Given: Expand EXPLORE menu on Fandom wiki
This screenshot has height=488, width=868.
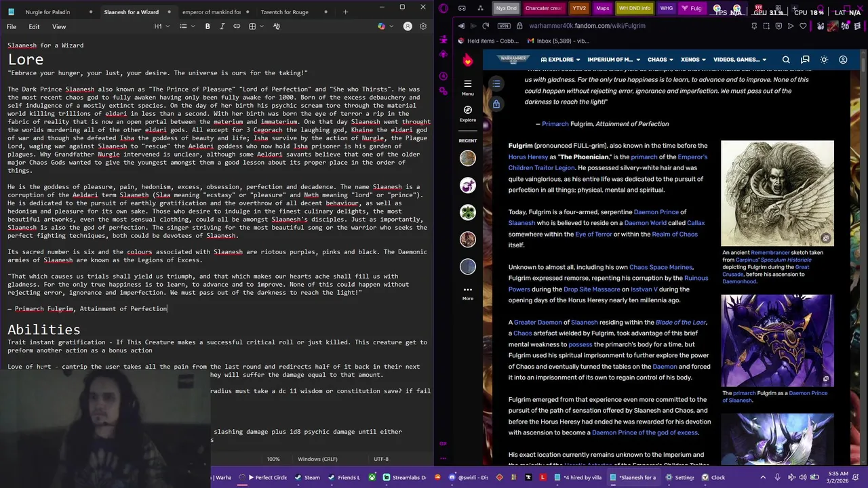Looking at the screenshot, I should 561,60.
